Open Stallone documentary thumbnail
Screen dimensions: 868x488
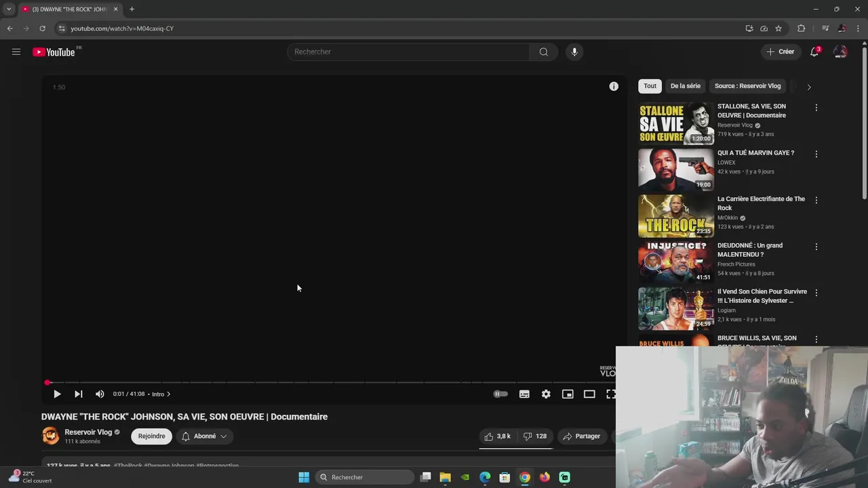pyautogui.click(x=676, y=123)
